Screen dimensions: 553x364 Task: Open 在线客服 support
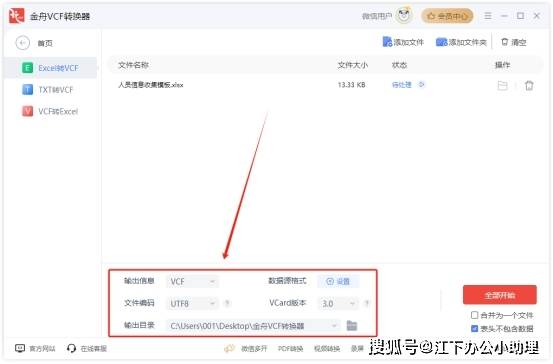(x=87, y=348)
